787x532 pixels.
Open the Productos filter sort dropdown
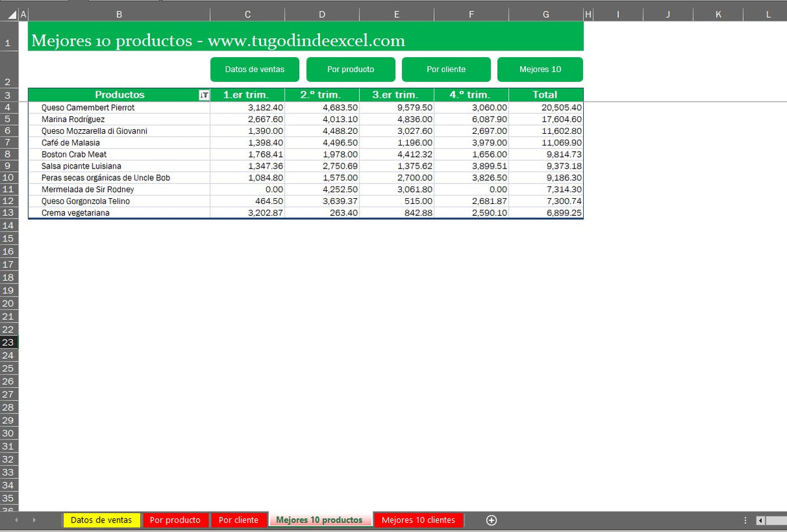tap(204, 95)
